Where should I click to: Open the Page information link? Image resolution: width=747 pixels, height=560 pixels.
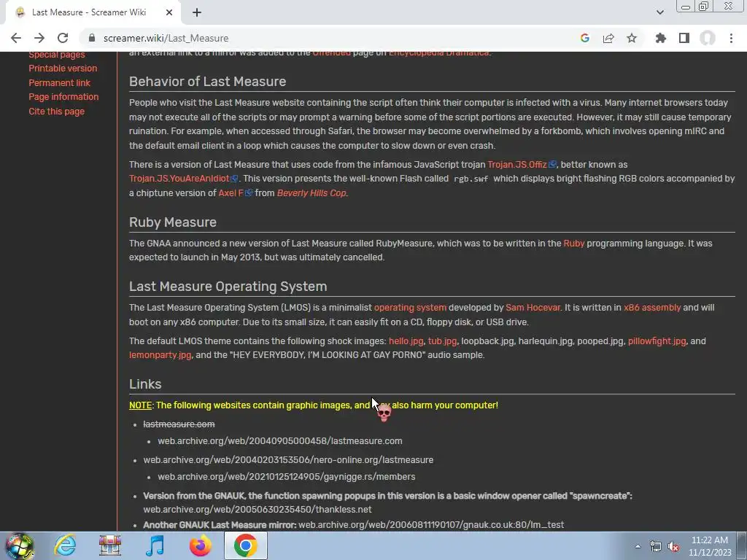[x=63, y=97]
